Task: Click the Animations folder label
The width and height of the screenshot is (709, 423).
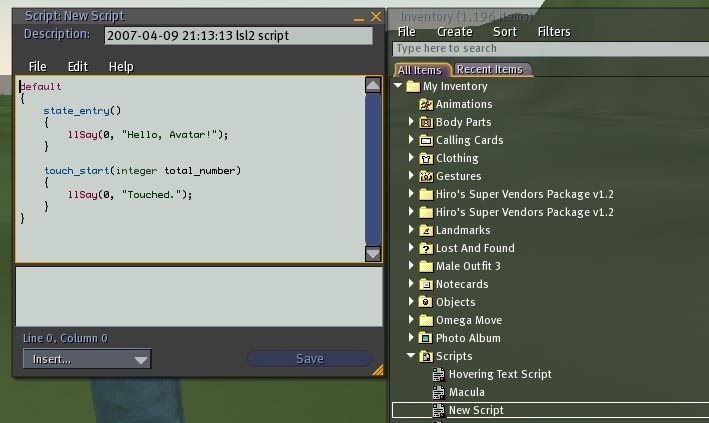Action: tap(464, 105)
